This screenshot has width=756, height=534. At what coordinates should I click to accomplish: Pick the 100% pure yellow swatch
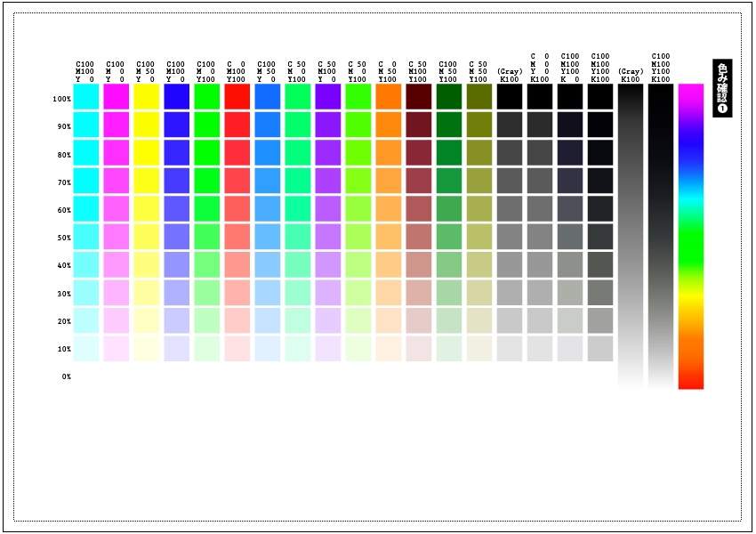[x=147, y=96]
